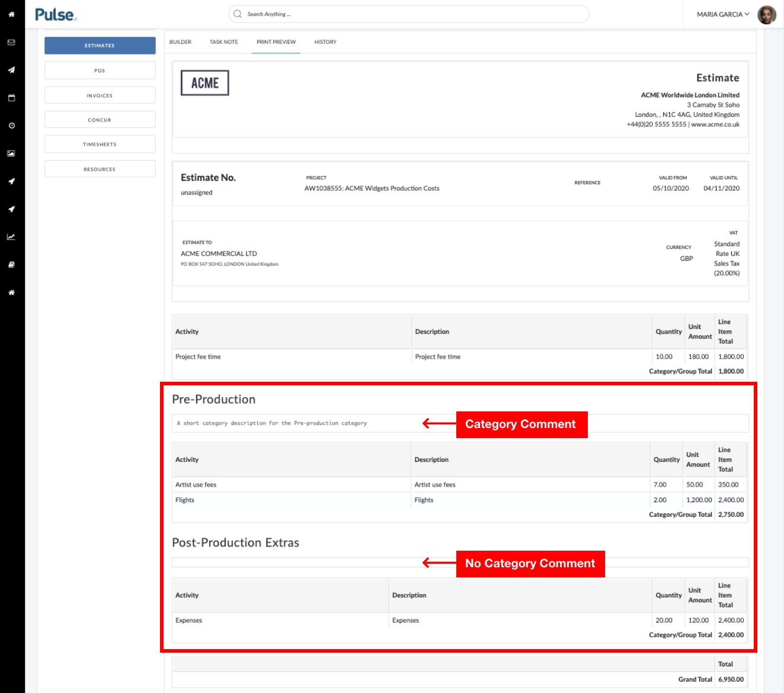Click project 'AW1038555: ACME Widgets Production Costs'
Screen dimensions: 784x693
(x=372, y=189)
